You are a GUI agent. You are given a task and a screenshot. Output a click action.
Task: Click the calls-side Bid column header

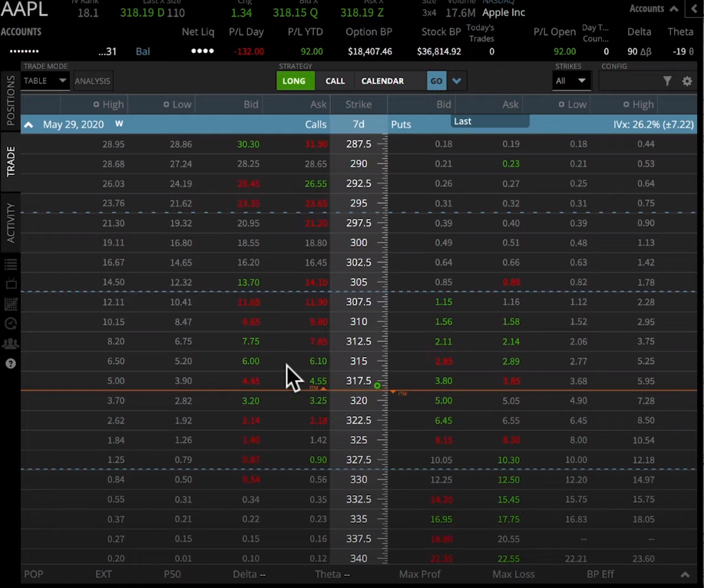click(251, 104)
